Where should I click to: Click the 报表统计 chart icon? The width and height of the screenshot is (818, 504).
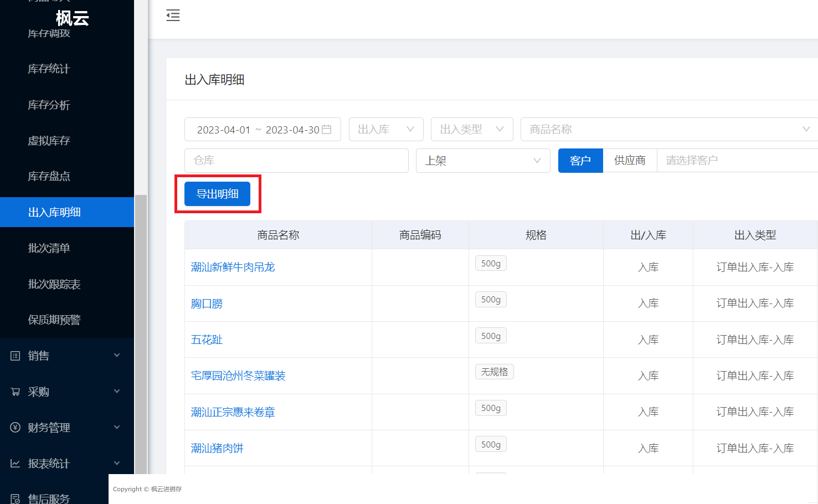(x=16, y=464)
